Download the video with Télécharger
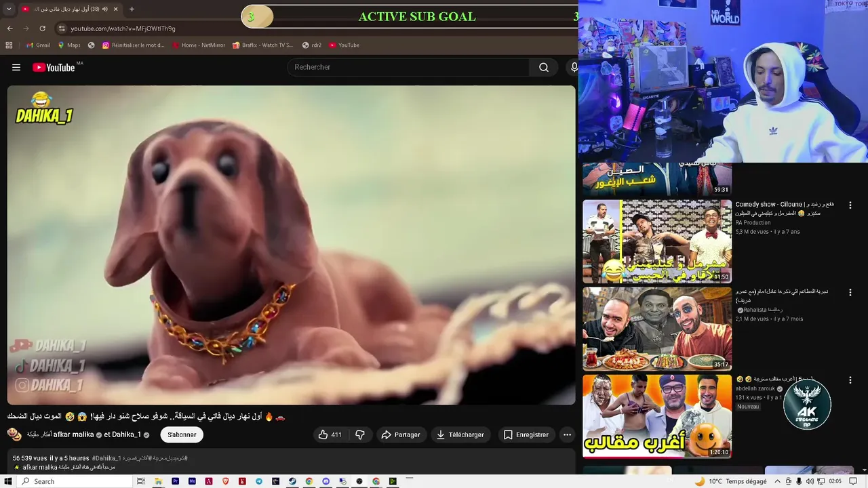 click(x=460, y=434)
